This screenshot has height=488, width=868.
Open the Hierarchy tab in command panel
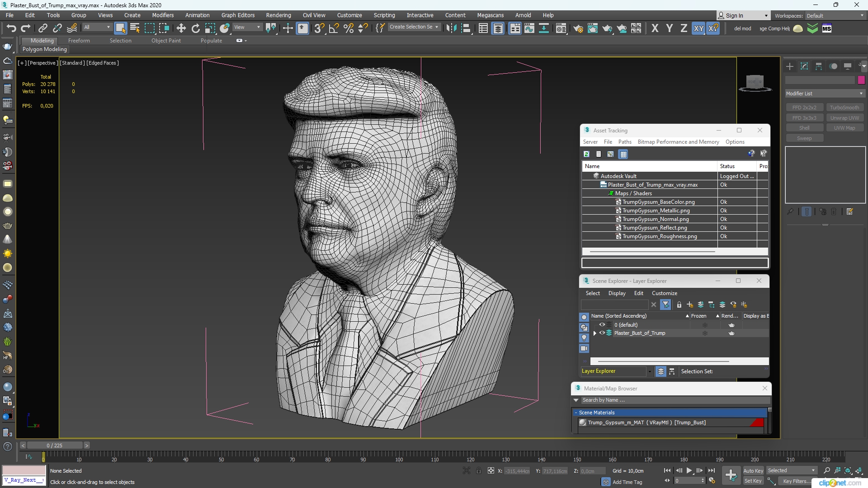819,66
